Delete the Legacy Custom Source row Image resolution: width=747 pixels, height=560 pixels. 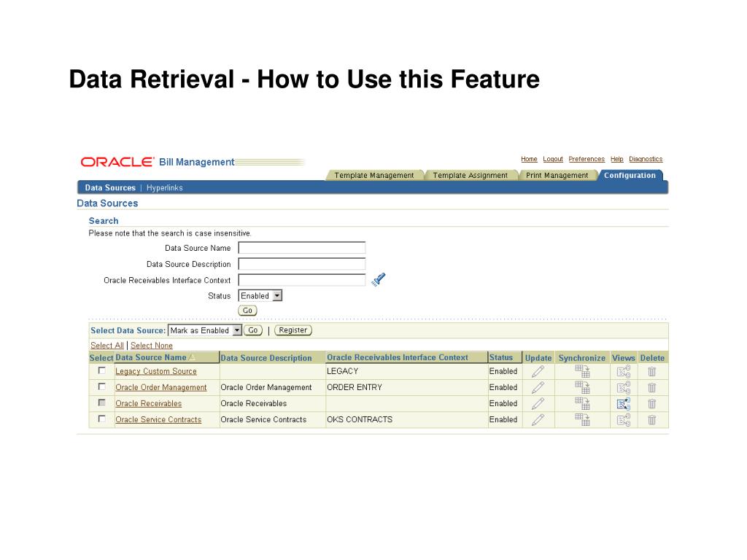pos(651,371)
